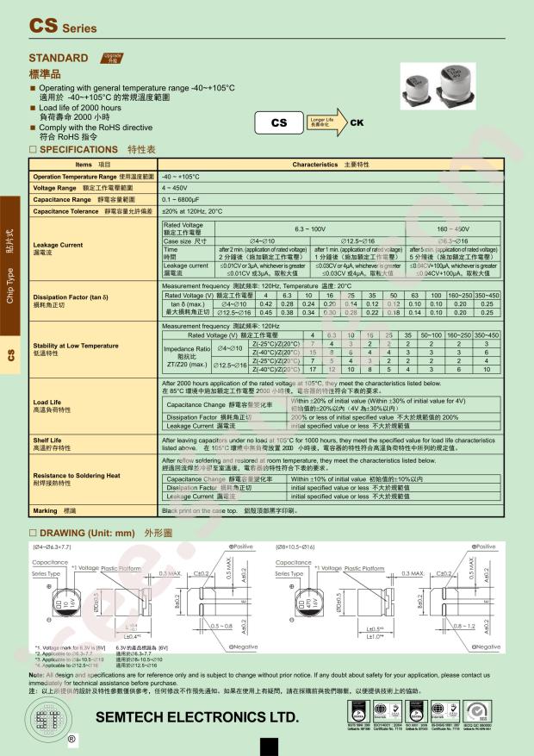The height and width of the screenshot is (756, 534).
Task: Click the square box before SPECIFICATIONS heading
Action: [33, 149]
